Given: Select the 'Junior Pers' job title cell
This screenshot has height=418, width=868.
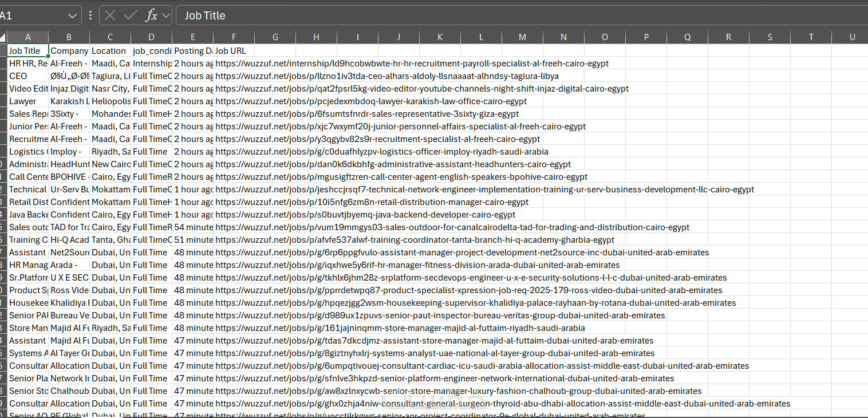Looking at the screenshot, I should pos(28,126).
